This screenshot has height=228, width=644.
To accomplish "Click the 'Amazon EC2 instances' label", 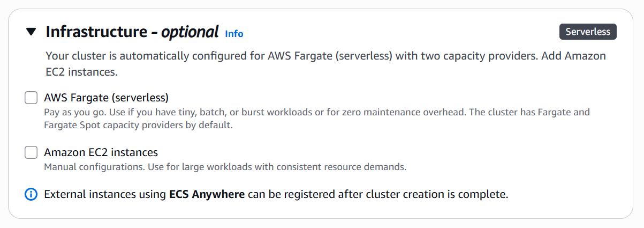I will click(x=101, y=152).
